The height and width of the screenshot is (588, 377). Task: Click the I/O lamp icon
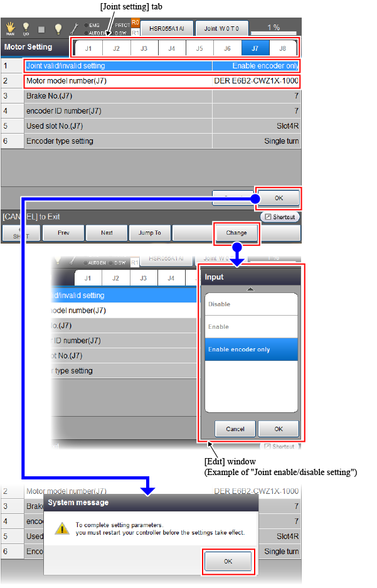(x=26, y=29)
